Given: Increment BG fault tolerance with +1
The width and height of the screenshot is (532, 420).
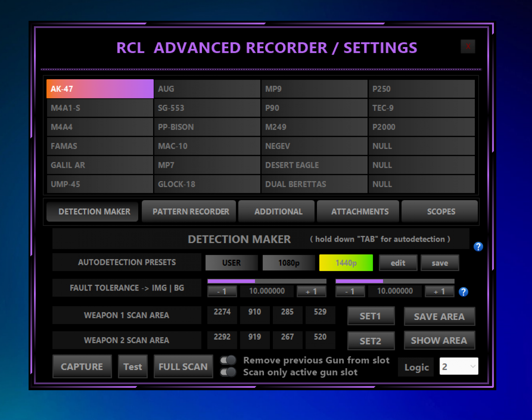Looking at the screenshot, I should coord(439,291).
